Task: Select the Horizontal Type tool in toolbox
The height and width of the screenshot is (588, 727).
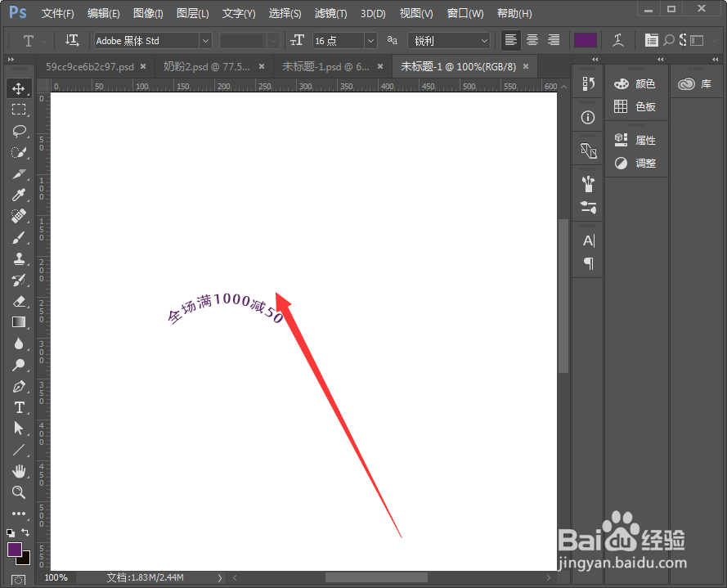Action: pyautogui.click(x=19, y=407)
